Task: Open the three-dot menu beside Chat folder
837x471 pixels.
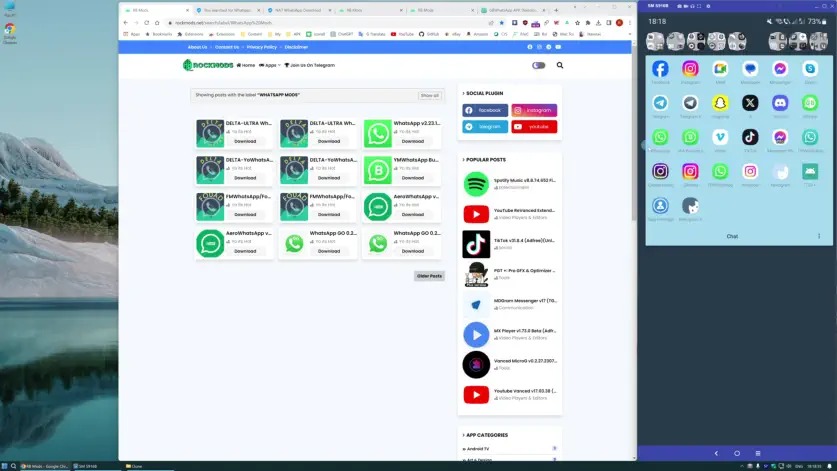Action: 819,236
